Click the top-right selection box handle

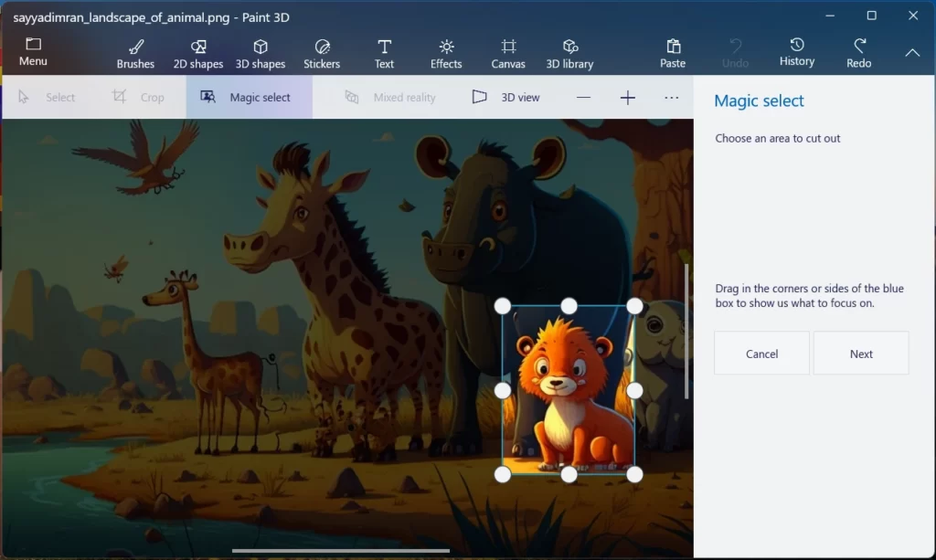[x=634, y=306]
